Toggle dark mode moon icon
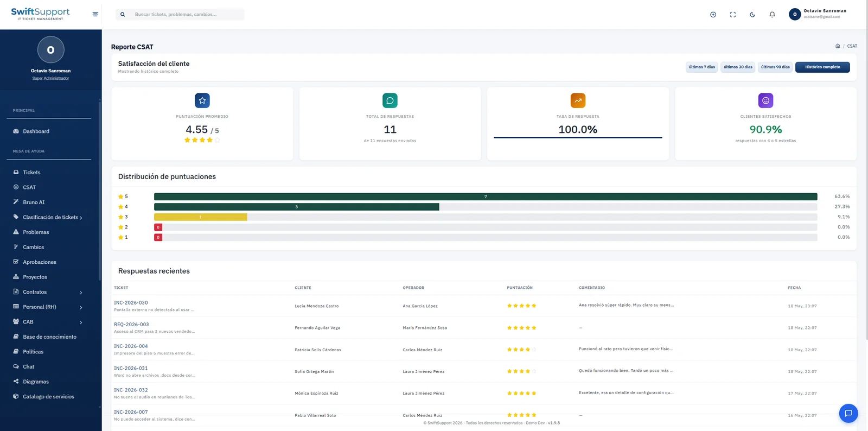Viewport: 868px width, 431px height. 752,15
